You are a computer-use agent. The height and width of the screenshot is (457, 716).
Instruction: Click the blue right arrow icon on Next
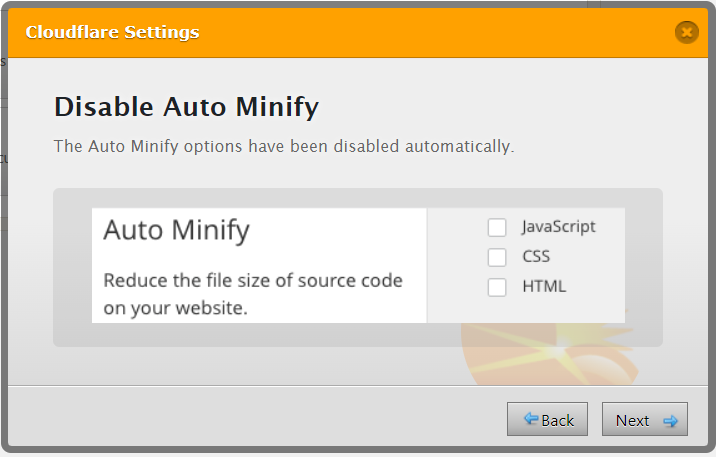click(670, 421)
